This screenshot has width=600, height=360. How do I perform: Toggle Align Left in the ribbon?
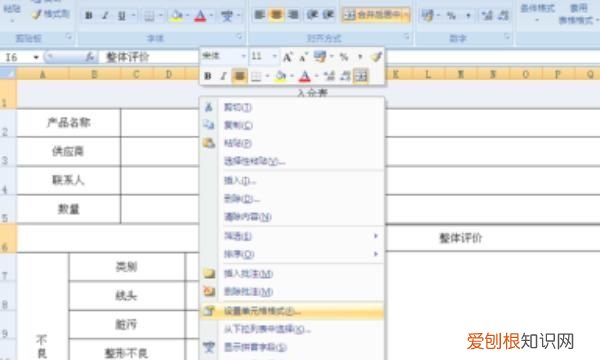pos(259,15)
